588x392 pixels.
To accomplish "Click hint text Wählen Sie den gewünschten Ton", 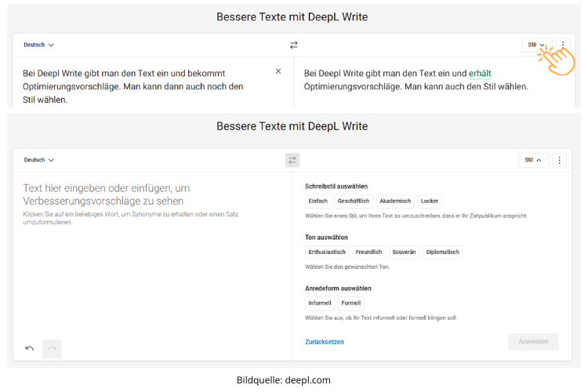I will [347, 267].
